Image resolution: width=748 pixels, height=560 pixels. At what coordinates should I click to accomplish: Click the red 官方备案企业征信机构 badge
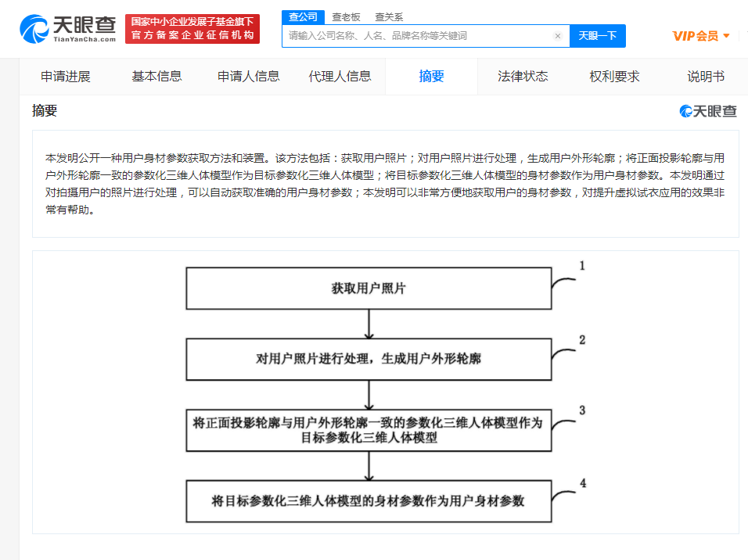(192, 29)
